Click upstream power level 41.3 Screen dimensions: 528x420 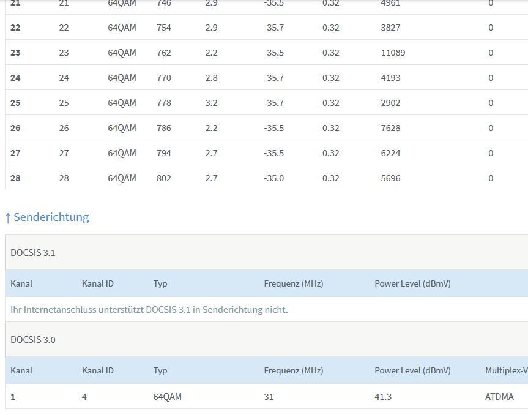click(x=383, y=397)
